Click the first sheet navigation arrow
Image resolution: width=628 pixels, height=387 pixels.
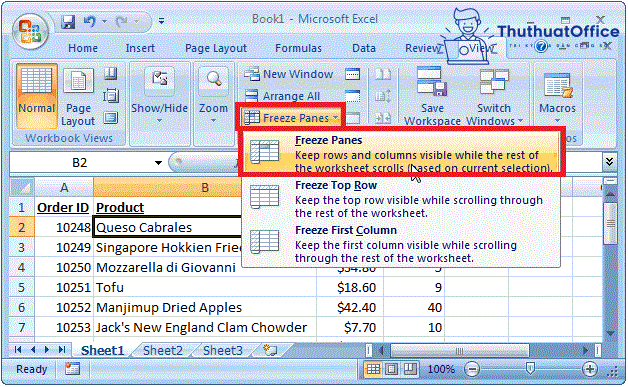(18, 350)
